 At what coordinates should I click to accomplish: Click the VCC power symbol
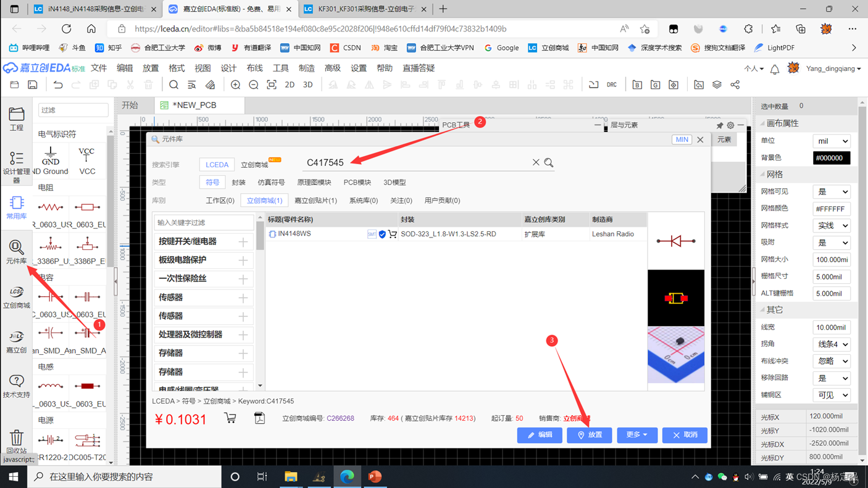pyautogui.click(x=87, y=161)
